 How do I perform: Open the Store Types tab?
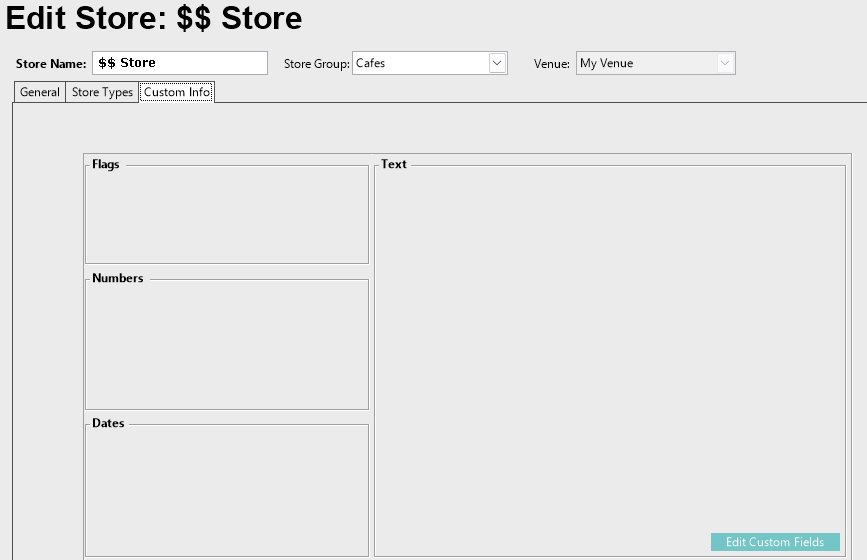click(102, 92)
